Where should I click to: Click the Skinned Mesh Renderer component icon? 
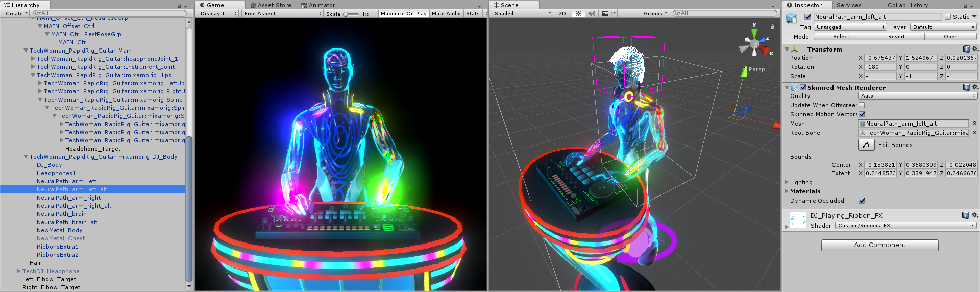[794, 88]
